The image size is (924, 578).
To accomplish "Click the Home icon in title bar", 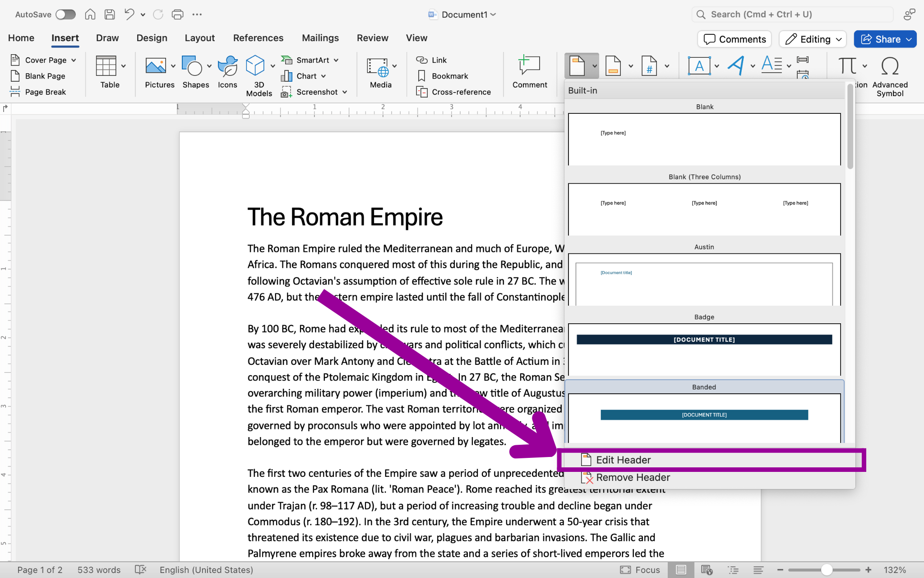I will [90, 14].
